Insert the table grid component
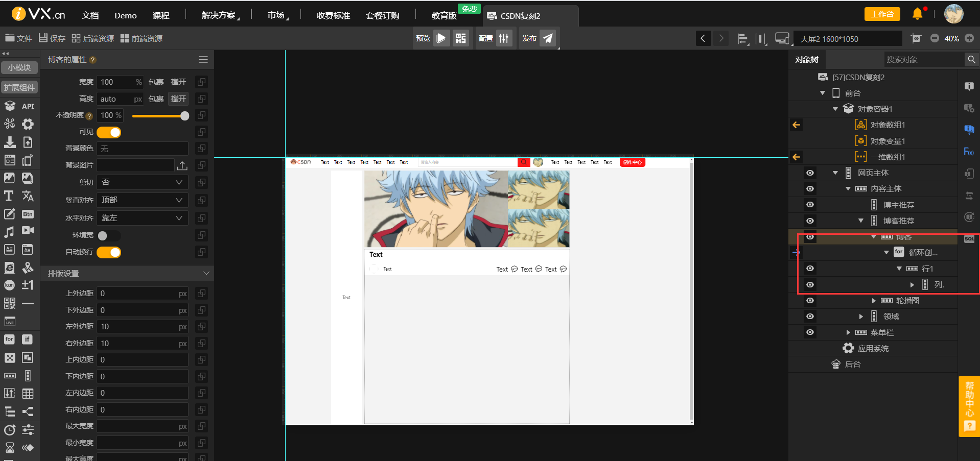 pos(28,394)
